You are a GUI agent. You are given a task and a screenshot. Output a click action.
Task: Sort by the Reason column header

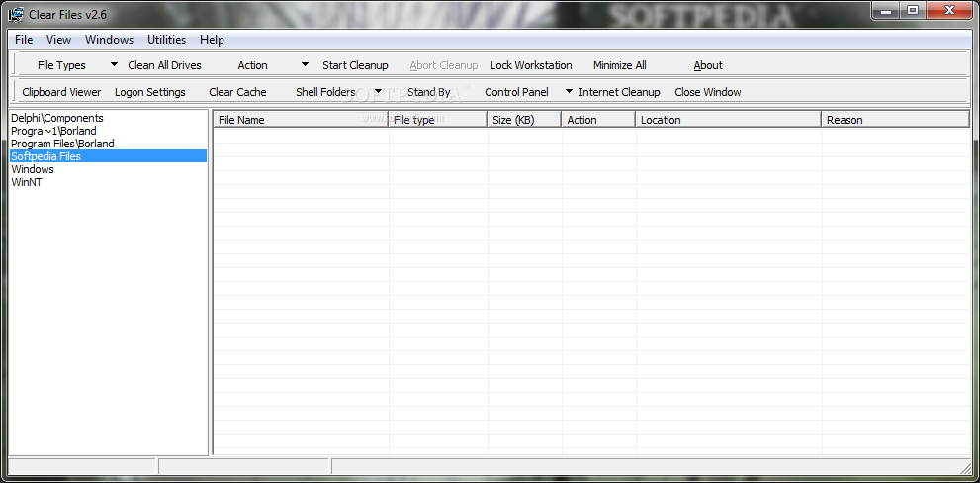(896, 120)
